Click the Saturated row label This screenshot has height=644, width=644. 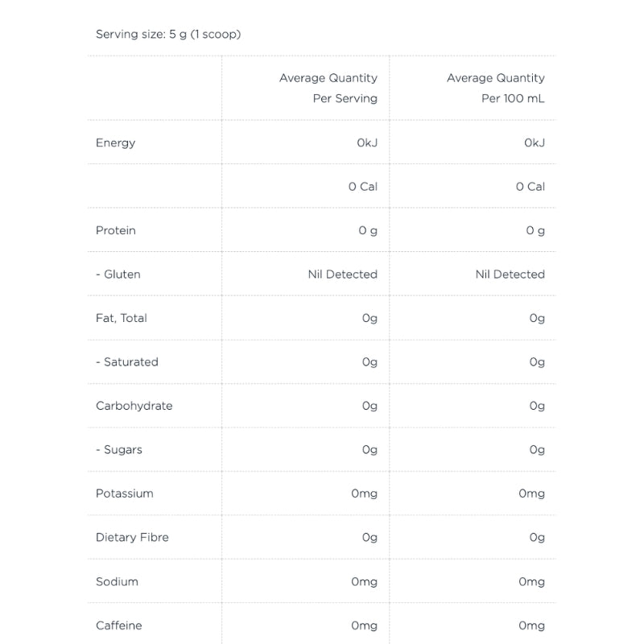[x=127, y=361]
